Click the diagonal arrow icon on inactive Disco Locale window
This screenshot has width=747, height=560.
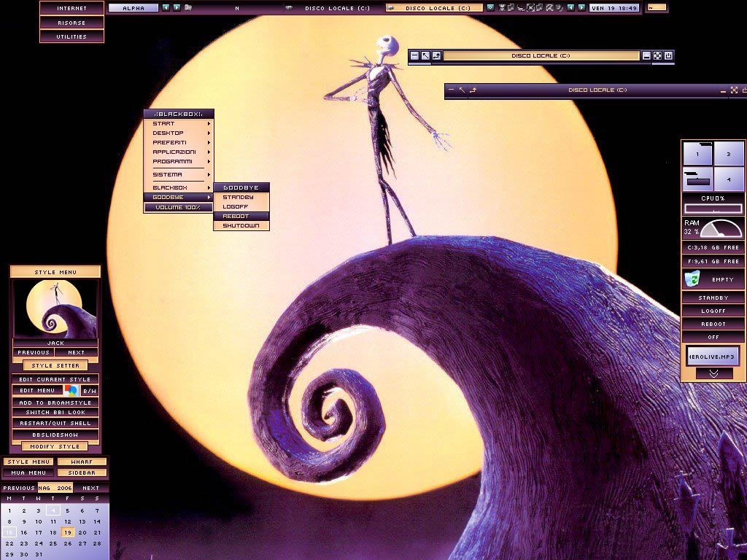click(x=462, y=90)
